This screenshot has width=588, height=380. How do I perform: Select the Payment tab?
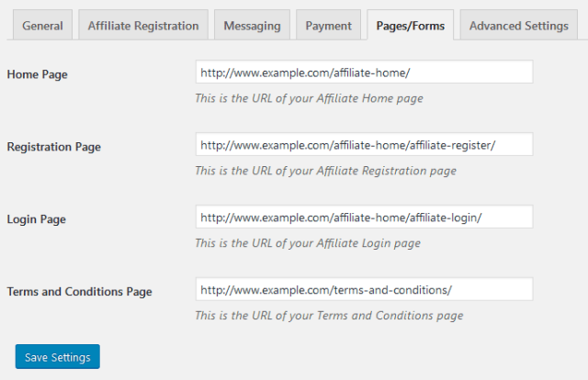(328, 26)
